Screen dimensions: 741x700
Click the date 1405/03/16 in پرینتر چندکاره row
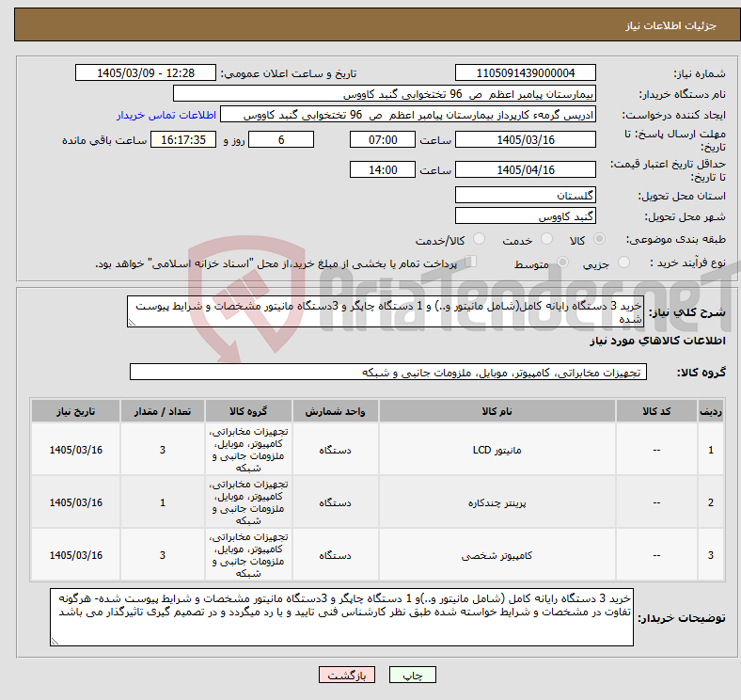[75, 502]
